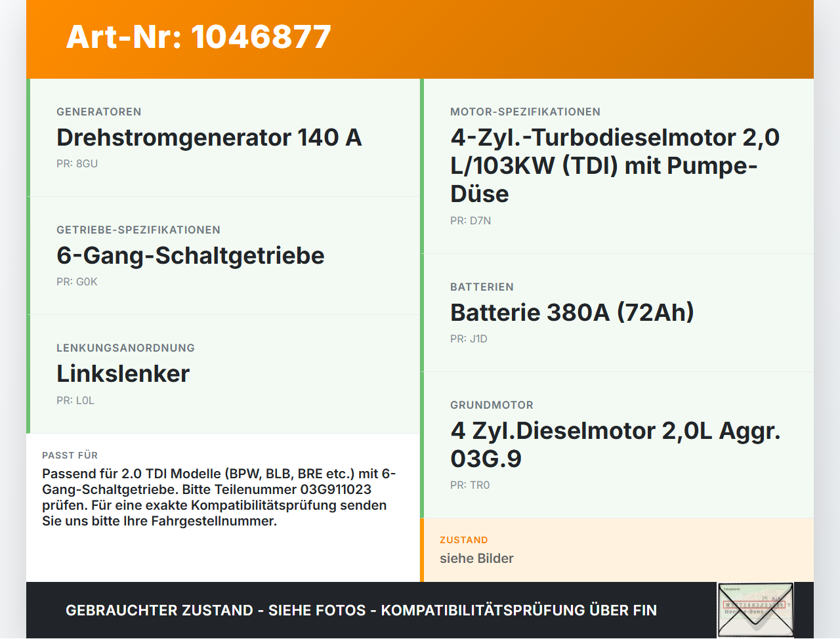Select the PR: L0L code
The image size is (840, 639).
point(75,400)
